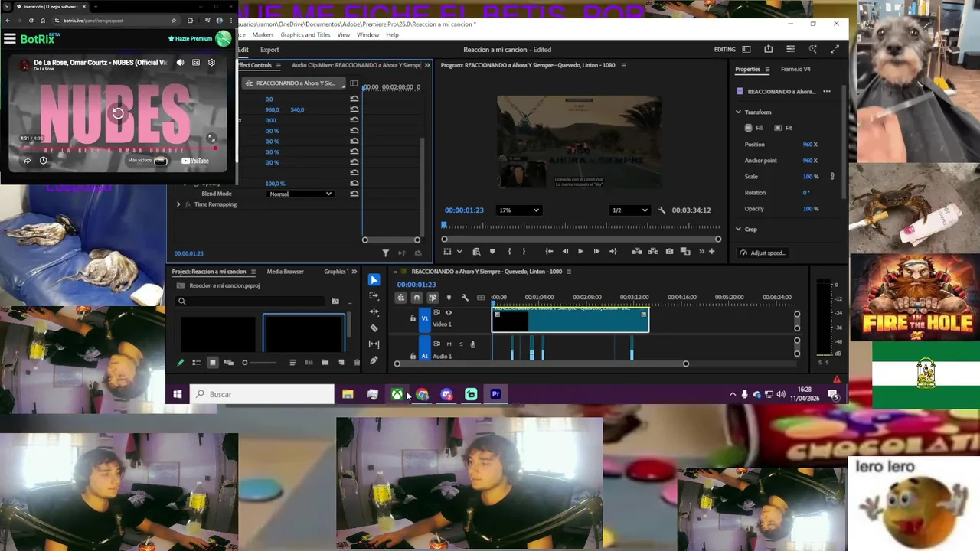Mute the Audio 1 track
The width and height of the screenshot is (980, 551).
pyautogui.click(x=449, y=344)
